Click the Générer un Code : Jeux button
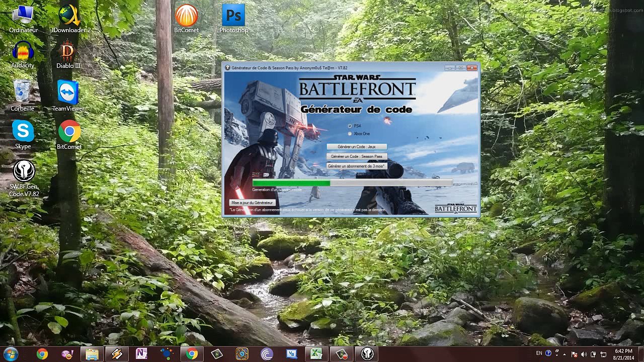Viewport: 644px width, 362px height. pyautogui.click(x=357, y=147)
